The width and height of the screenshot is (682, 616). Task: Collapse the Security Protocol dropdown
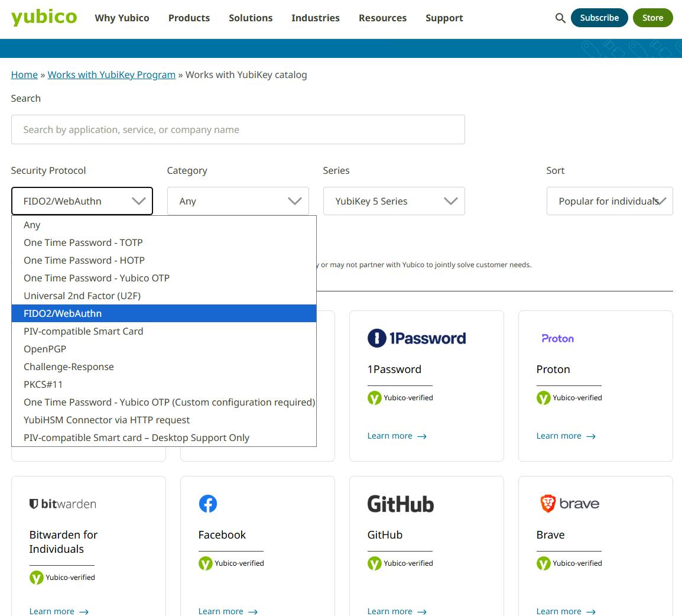(82, 201)
